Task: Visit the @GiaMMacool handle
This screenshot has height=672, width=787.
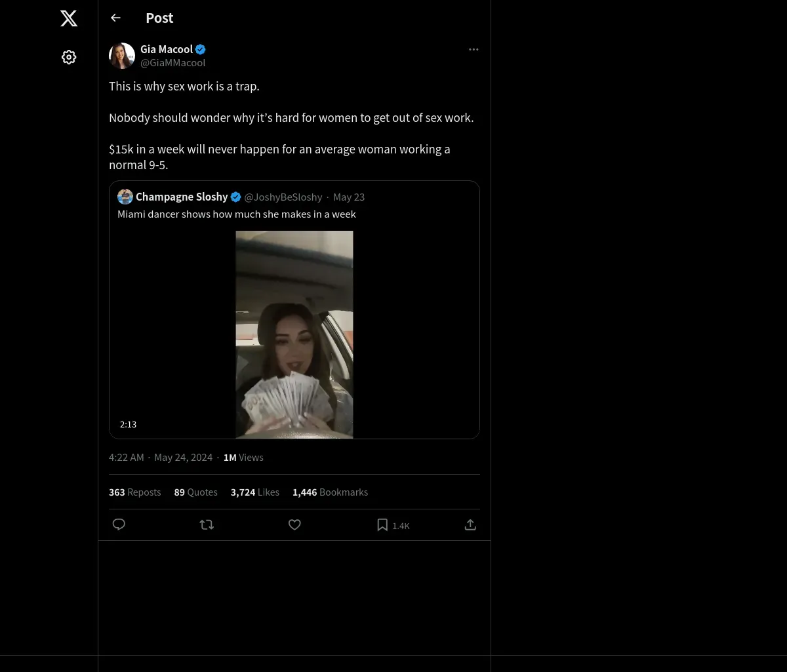Action: pyautogui.click(x=173, y=62)
